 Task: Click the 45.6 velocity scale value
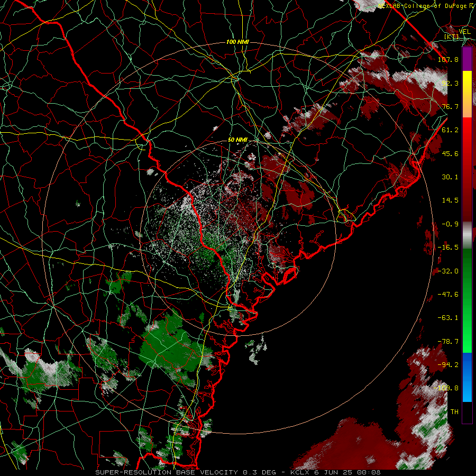[450, 153]
